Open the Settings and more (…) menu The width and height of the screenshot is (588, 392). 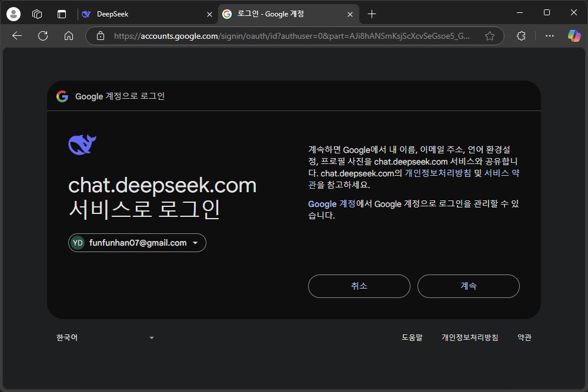550,36
